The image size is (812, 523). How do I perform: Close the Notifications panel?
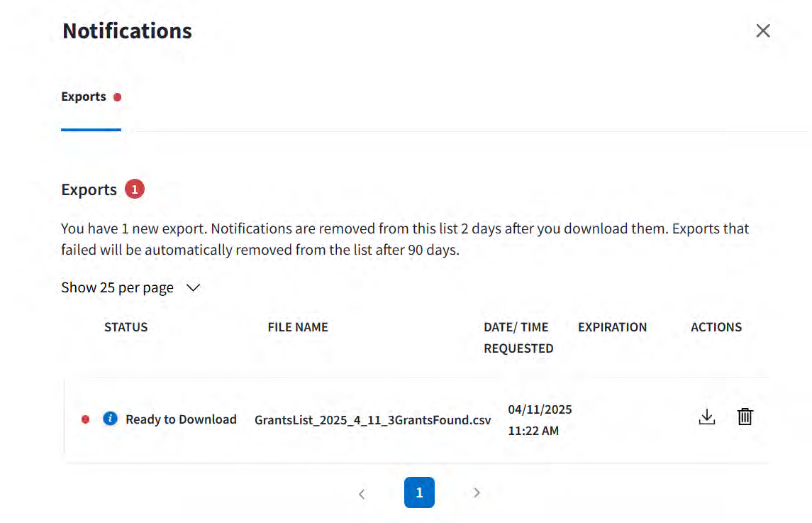click(763, 31)
